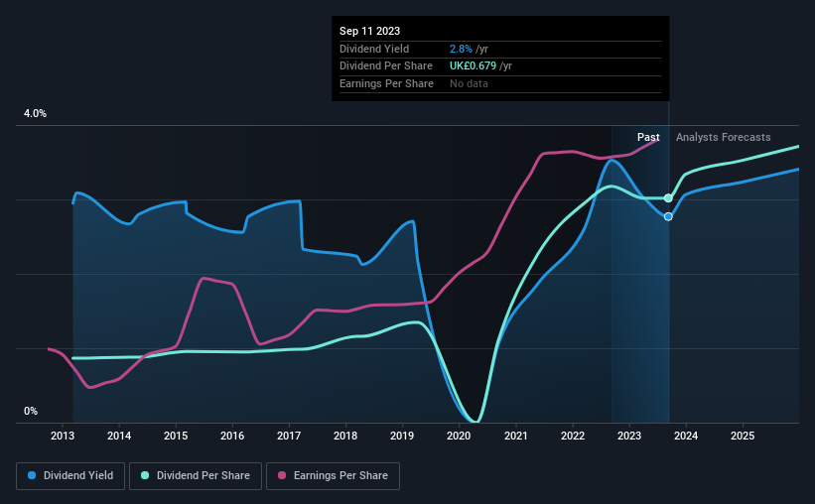
Task: Click the Sep 11 2023 tooltip date
Action: 369,31
